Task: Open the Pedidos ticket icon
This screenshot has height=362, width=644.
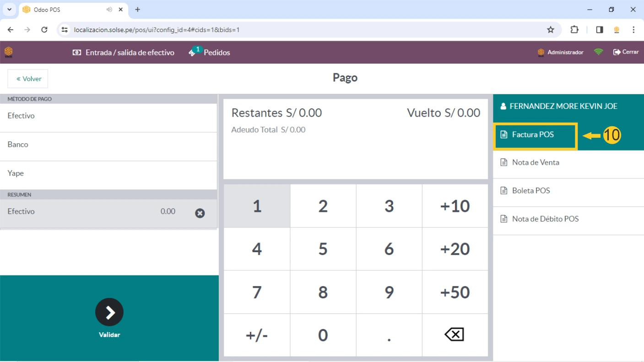Action: [192, 53]
